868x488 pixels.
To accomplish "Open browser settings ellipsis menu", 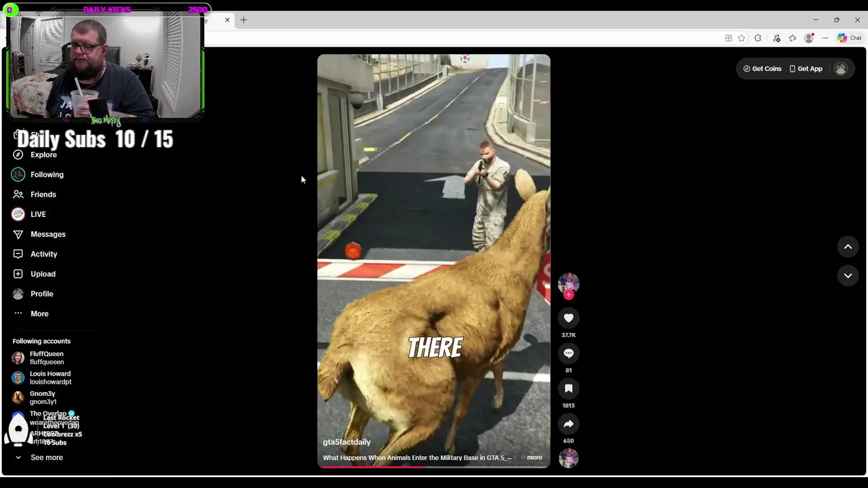I will 825,38.
